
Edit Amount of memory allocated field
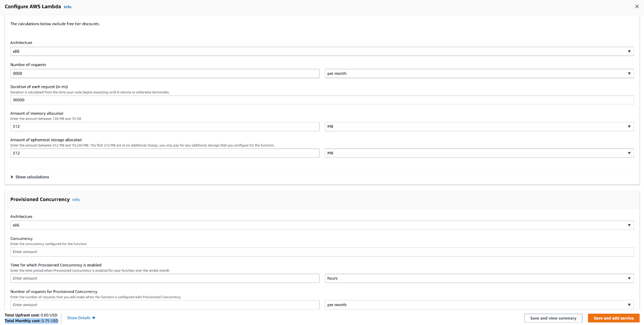165,126
